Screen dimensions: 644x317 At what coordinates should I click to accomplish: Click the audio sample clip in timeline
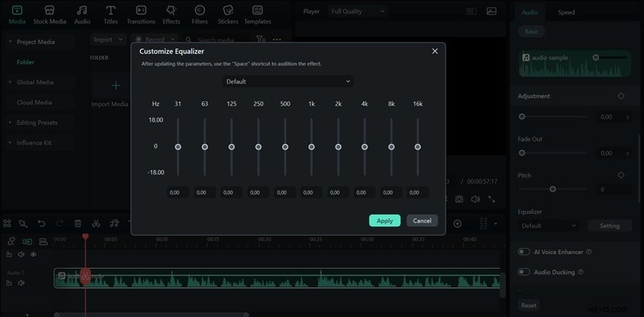click(x=277, y=278)
